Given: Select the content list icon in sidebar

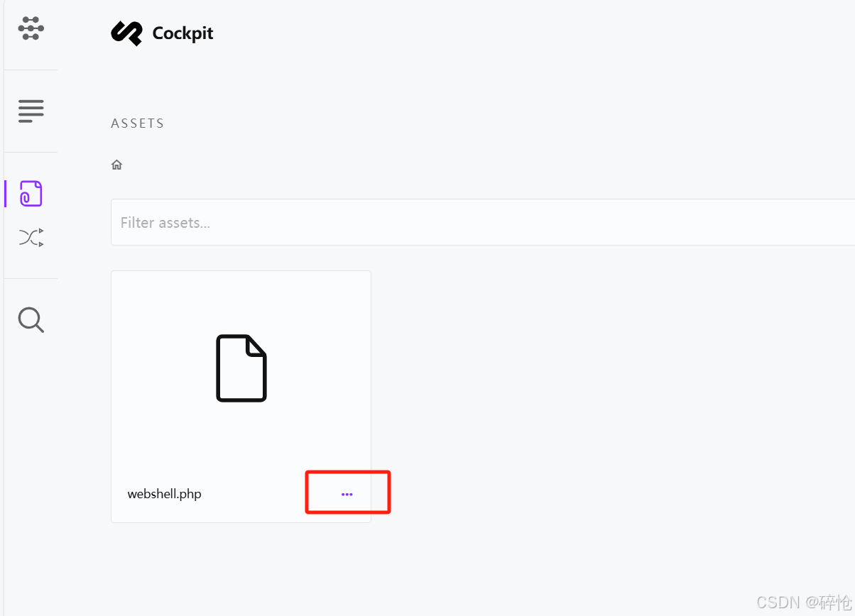Looking at the screenshot, I should click(31, 111).
